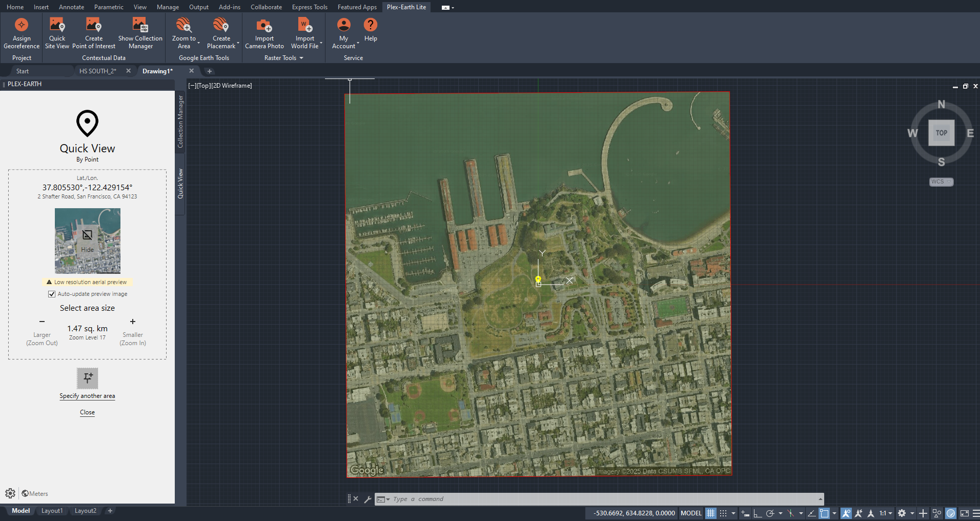Image resolution: width=980 pixels, height=521 pixels.
Task: Toggle ortho mode
Action: point(758,513)
